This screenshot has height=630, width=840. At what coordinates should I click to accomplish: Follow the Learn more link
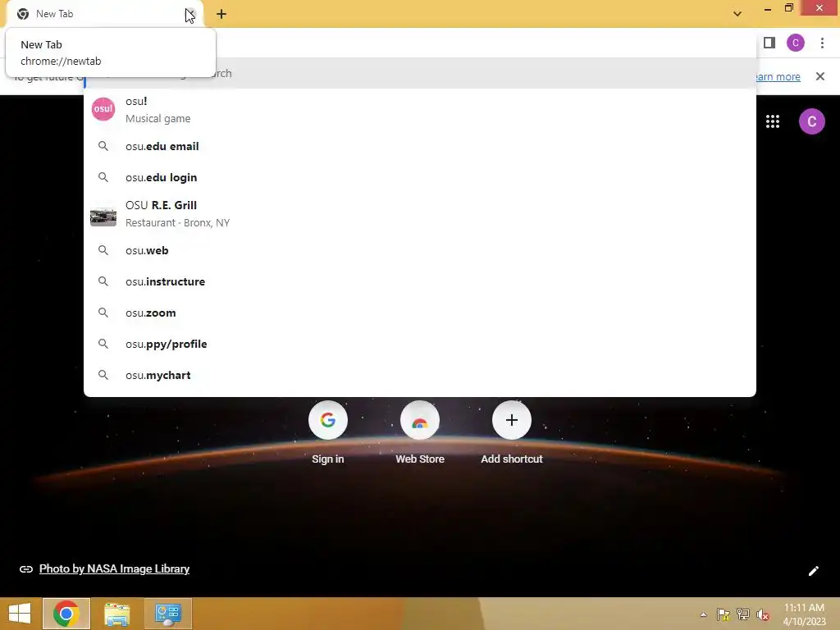778,76
